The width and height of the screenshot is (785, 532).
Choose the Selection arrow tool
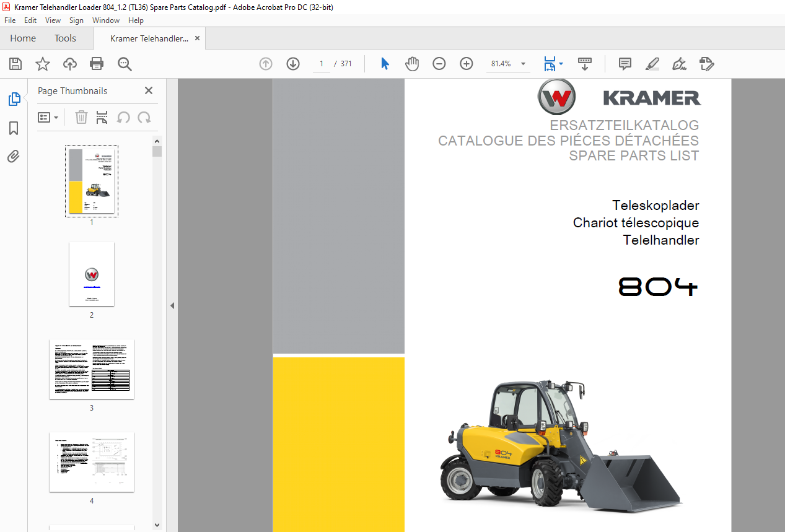[385, 64]
